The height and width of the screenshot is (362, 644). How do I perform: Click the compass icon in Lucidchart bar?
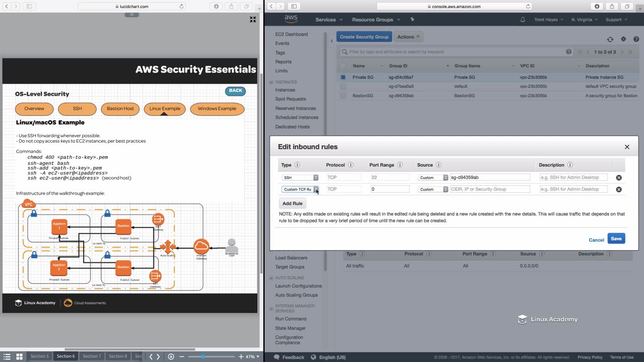coord(171,356)
